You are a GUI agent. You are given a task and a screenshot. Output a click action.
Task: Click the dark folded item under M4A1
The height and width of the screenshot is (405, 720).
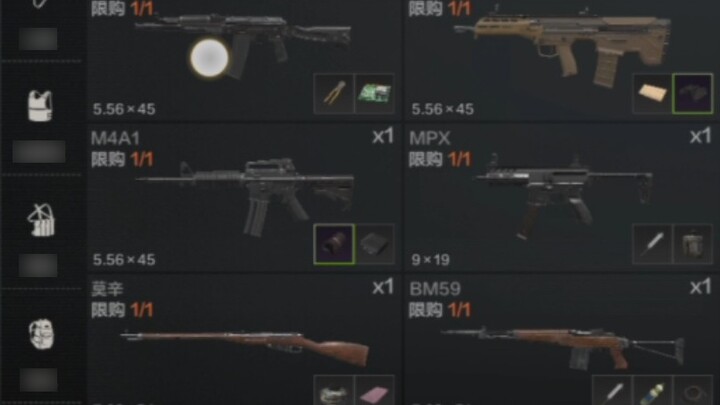[375, 244]
